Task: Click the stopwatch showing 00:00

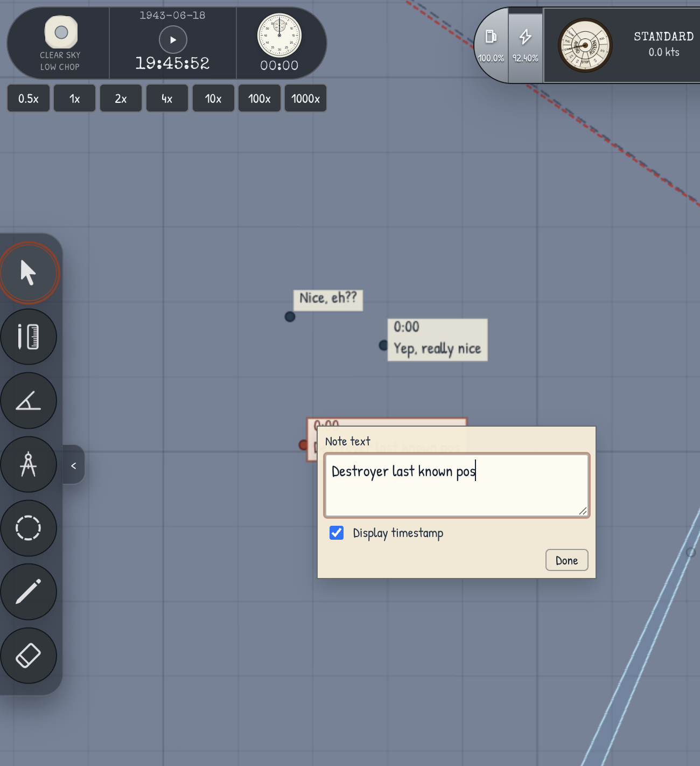Action: tap(279, 36)
